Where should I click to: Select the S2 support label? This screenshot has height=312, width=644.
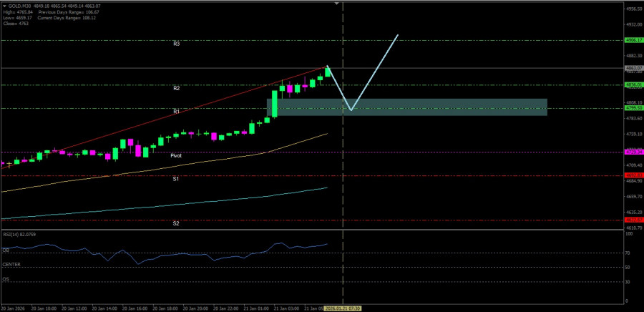pyautogui.click(x=176, y=223)
